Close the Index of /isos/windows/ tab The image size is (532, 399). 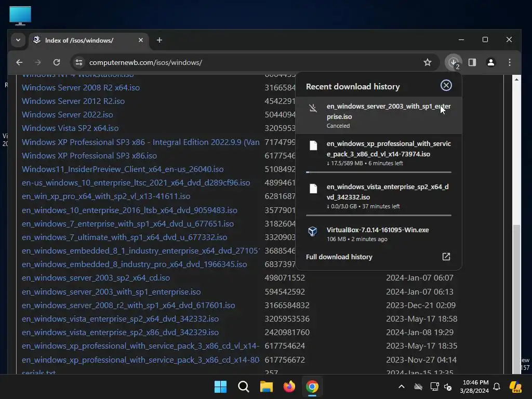(x=140, y=40)
